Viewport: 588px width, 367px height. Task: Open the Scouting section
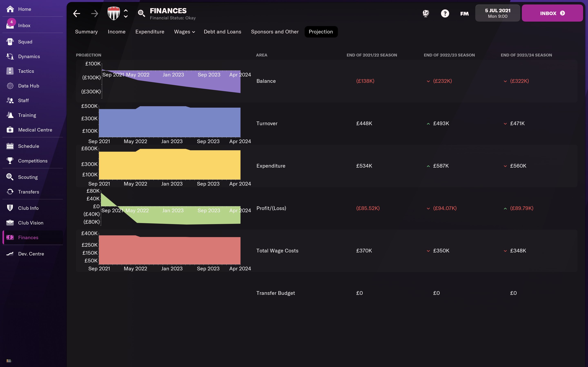click(28, 177)
